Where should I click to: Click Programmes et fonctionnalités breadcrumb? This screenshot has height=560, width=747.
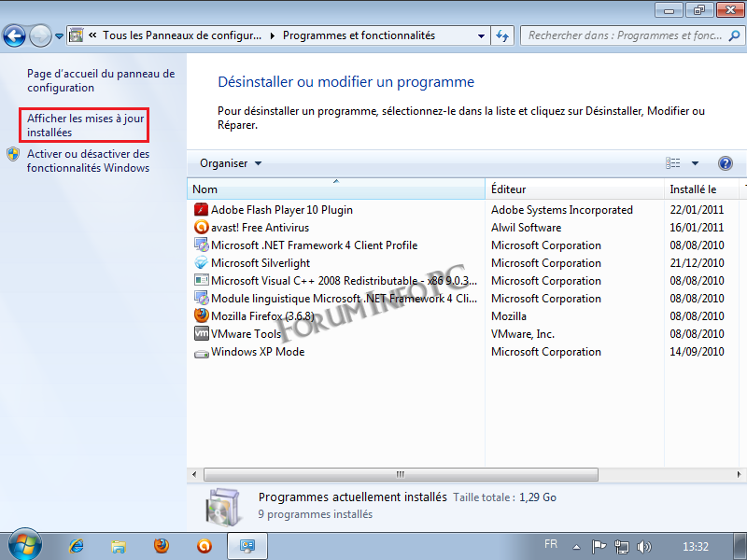pyautogui.click(x=359, y=35)
